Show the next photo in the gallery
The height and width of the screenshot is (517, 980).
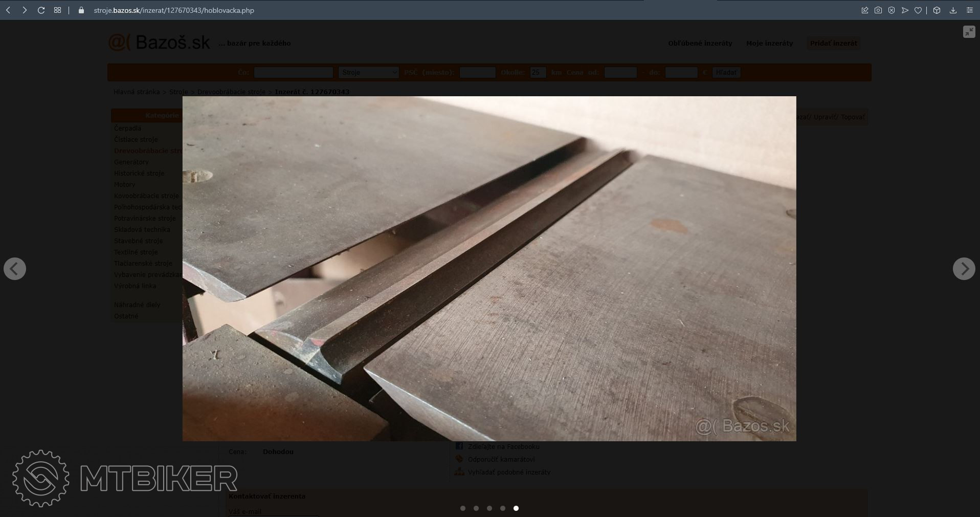click(964, 269)
